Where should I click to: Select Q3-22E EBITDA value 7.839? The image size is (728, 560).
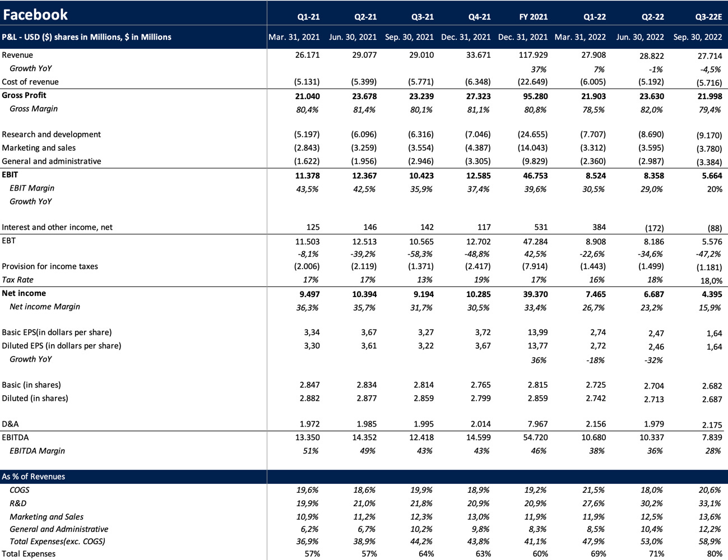coord(712,438)
